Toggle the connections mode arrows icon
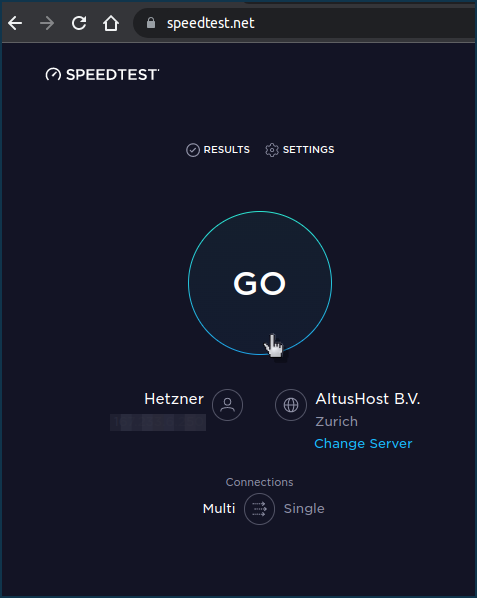 [x=259, y=509]
